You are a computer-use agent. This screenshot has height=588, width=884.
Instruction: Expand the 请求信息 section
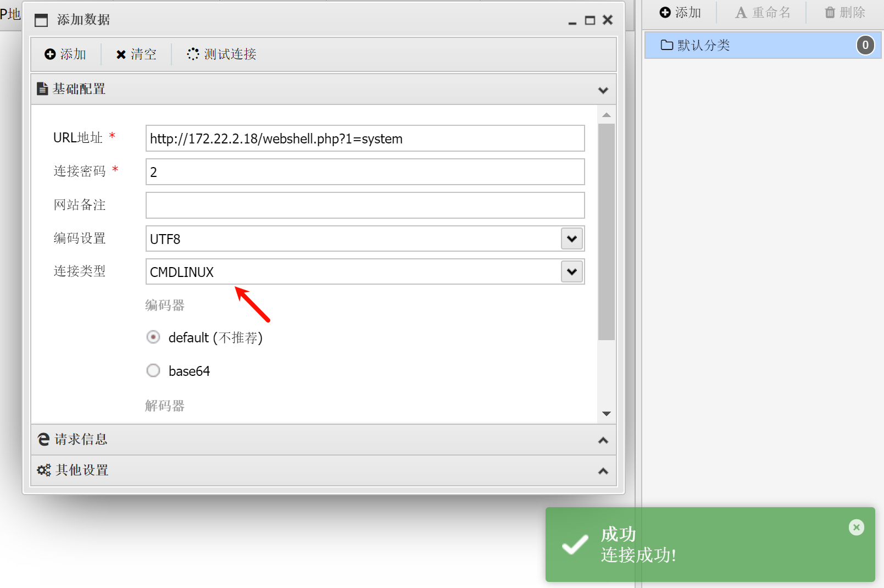(x=603, y=440)
